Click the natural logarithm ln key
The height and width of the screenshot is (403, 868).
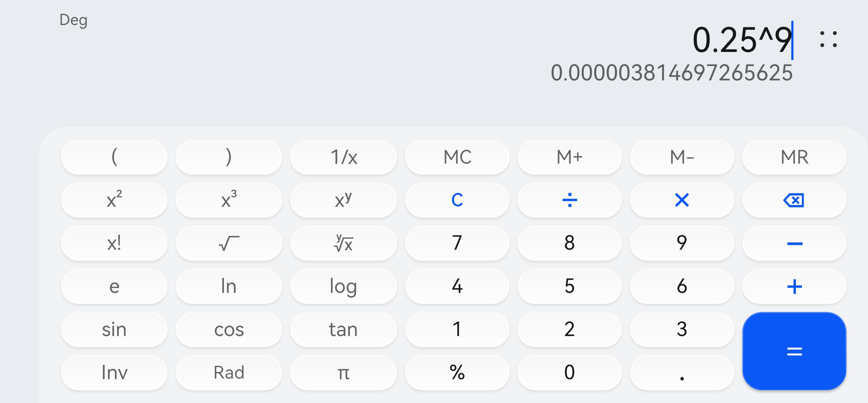[x=229, y=287]
